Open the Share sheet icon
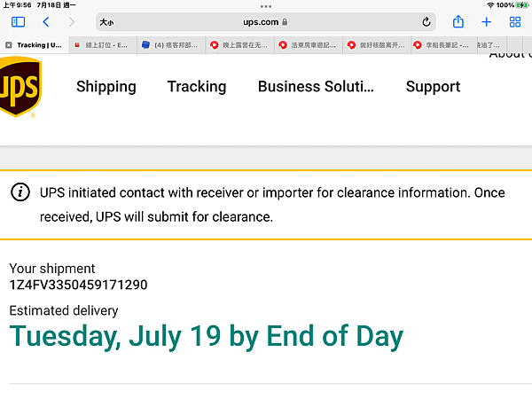This screenshot has width=532, height=399. [458, 21]
